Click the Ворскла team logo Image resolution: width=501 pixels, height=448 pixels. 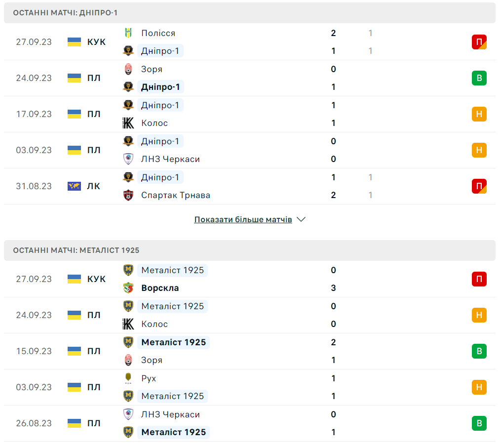128,288
